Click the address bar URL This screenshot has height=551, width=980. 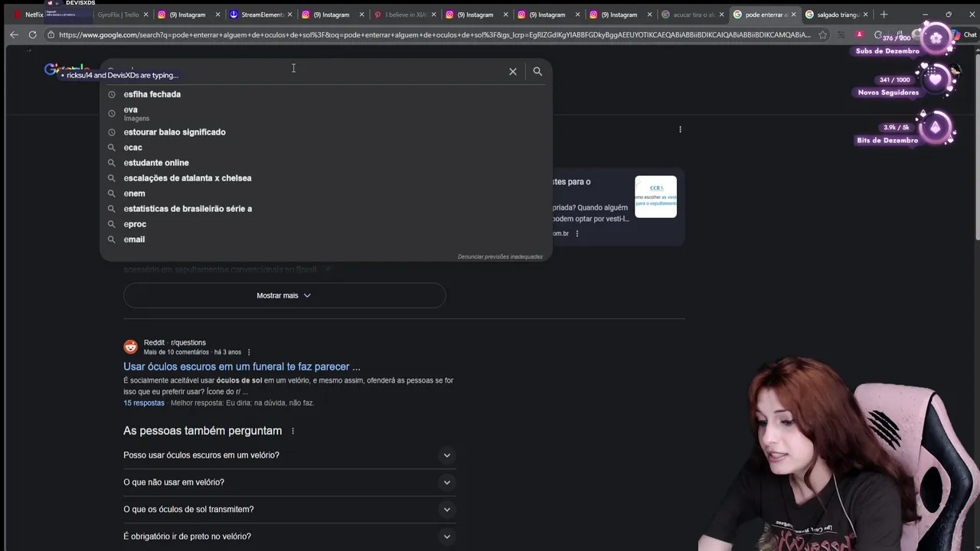pos(434,34)
